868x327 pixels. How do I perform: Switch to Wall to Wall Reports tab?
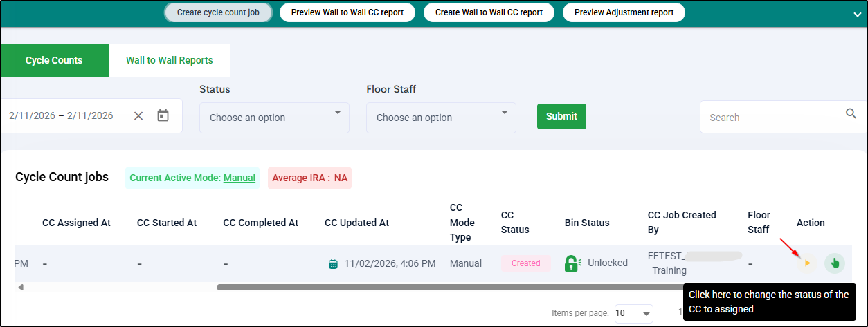tap(170, 60)
